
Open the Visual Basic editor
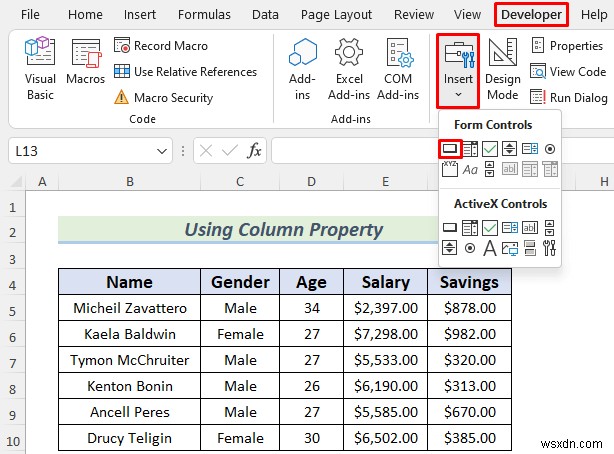coord(40,69)
